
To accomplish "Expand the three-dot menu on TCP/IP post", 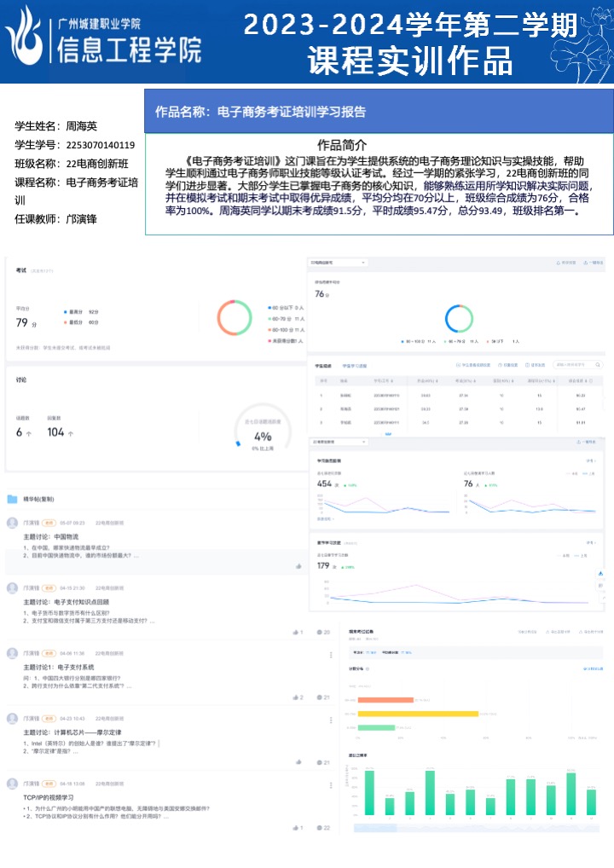I will click(331, 784).
